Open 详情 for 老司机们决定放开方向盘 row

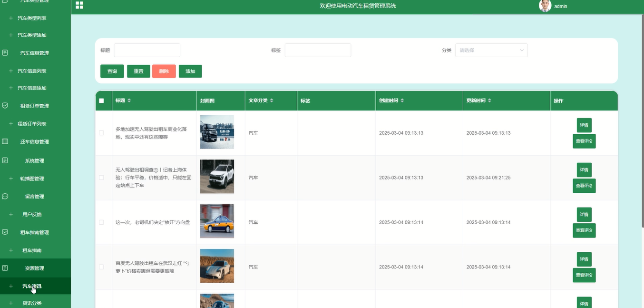click(x=584, y=215)
